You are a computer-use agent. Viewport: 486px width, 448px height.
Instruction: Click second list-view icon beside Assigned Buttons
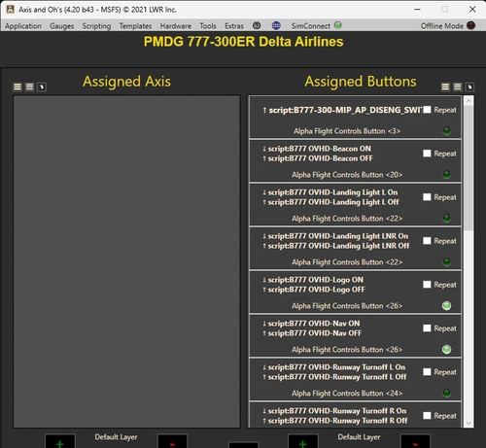[x=458, y=86]
